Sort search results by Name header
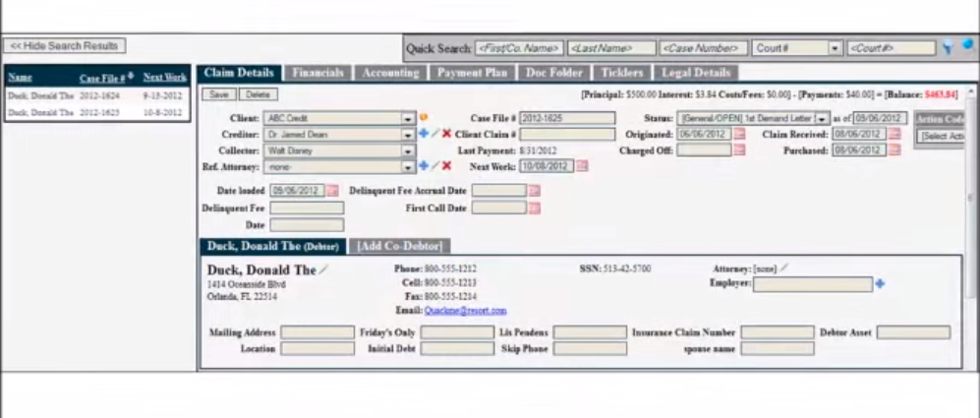The height and width of the screenshot is (418, 980). pyautogui.click(x=20, y=78)
